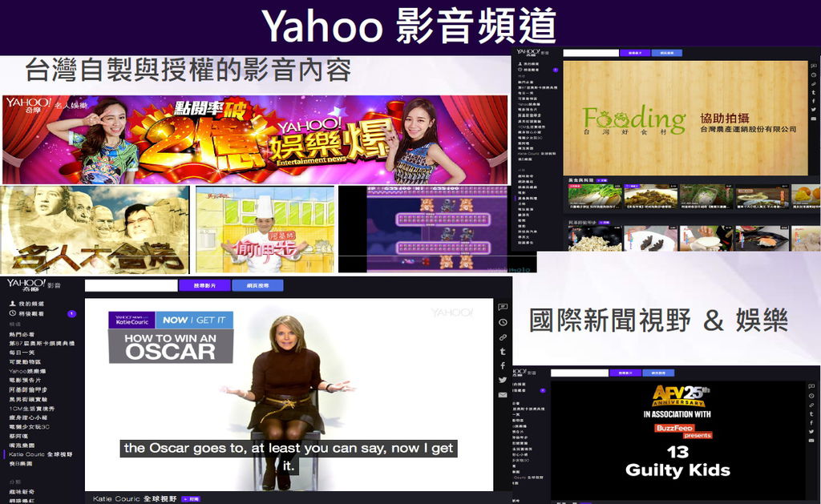Click the comment bubble on the Guilty Kids page

[811, 386]
